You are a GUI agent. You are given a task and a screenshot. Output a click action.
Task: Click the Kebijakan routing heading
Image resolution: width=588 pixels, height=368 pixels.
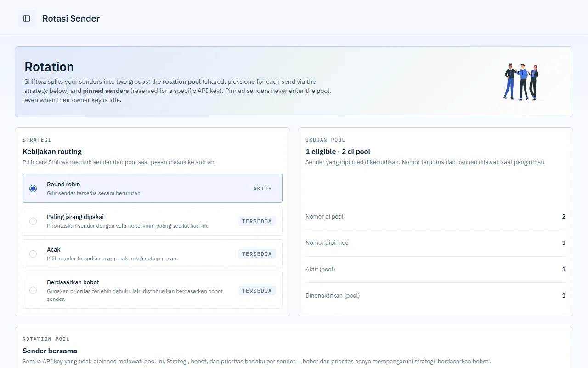click(52, 152)
